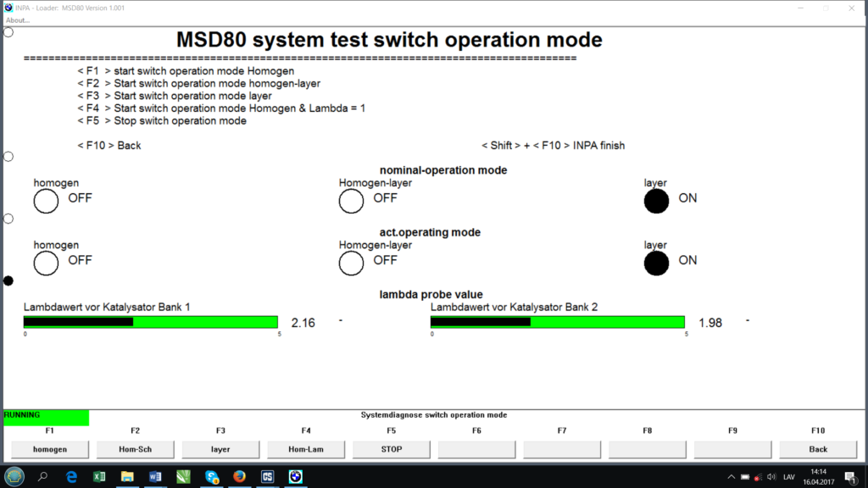Click 'act.operating mode' heading

[x=430, y=232]
